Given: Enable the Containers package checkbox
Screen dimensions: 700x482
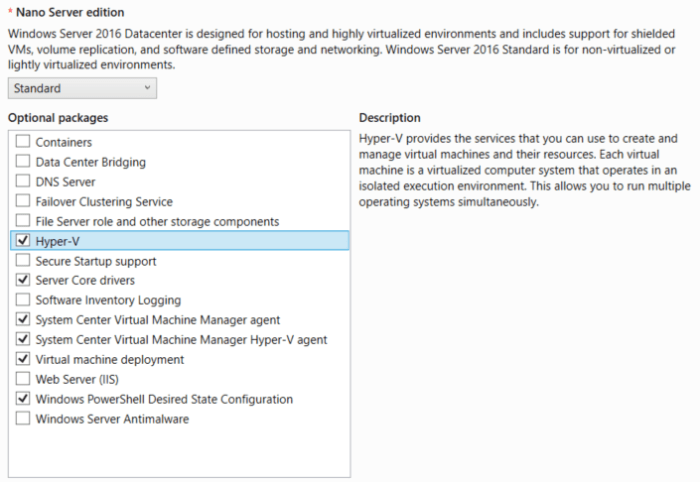Looking at the screenshot, I should (x=23, y=141).
